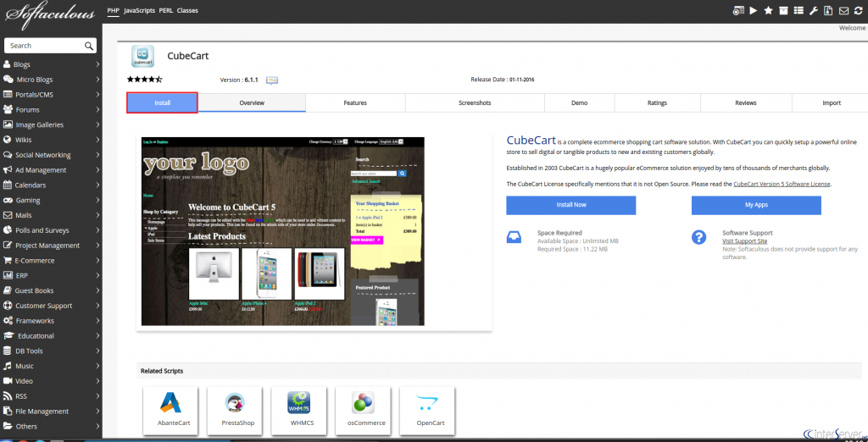This screenshot has height=442, width=868.
Task: Expand the Polls and Surveys chevron
Action: [x=97, y=230]
